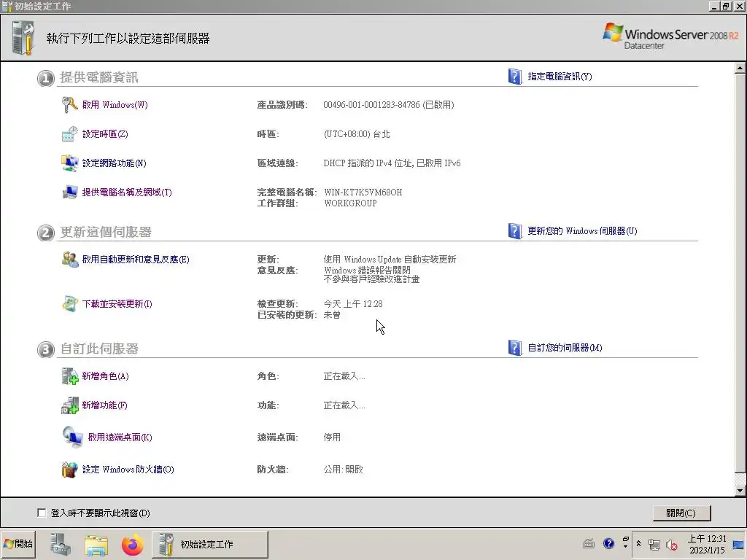Click the server icon in the window header
747x560 pixels.
[x=23, y=38]
